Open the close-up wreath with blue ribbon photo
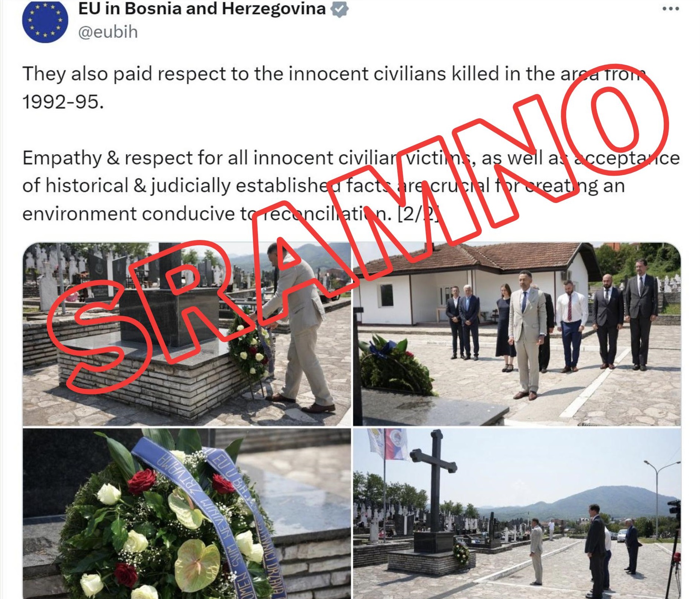The width and height of the screenshot is (700, 599). 187,513
